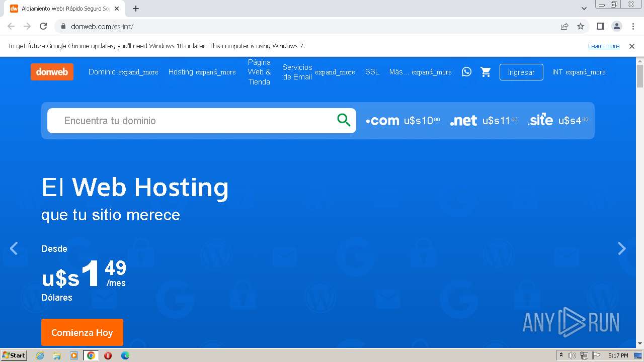This screenshot has width=644, height=362.
Task: Expand the Servicios de Email menu
Action: (x=318, y=72)
